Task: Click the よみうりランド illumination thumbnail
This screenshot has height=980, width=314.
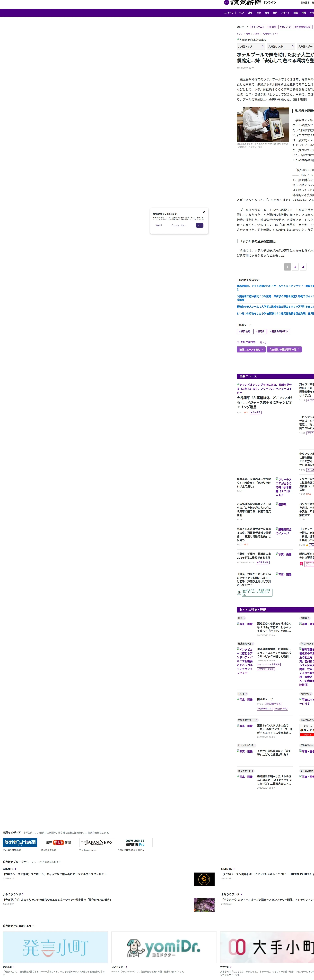Action: (204, 905)
